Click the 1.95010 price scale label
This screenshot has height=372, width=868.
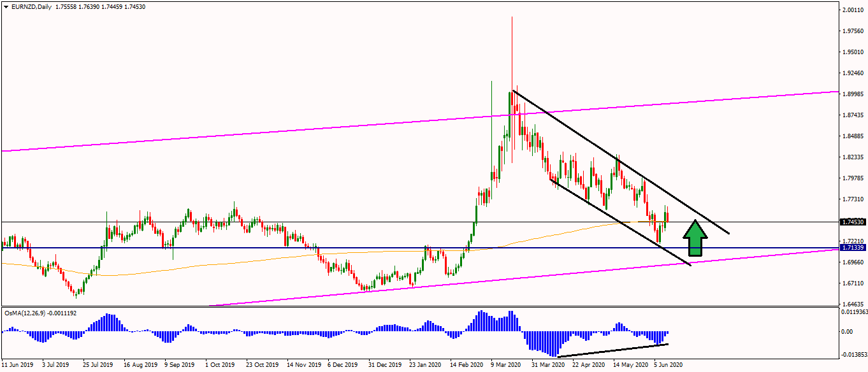(x=852, y=52)
